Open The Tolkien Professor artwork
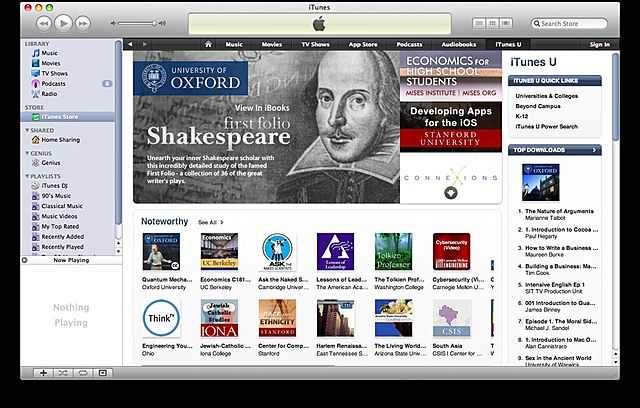Viewport: 640px width, 408px height. tap(393, 252)
